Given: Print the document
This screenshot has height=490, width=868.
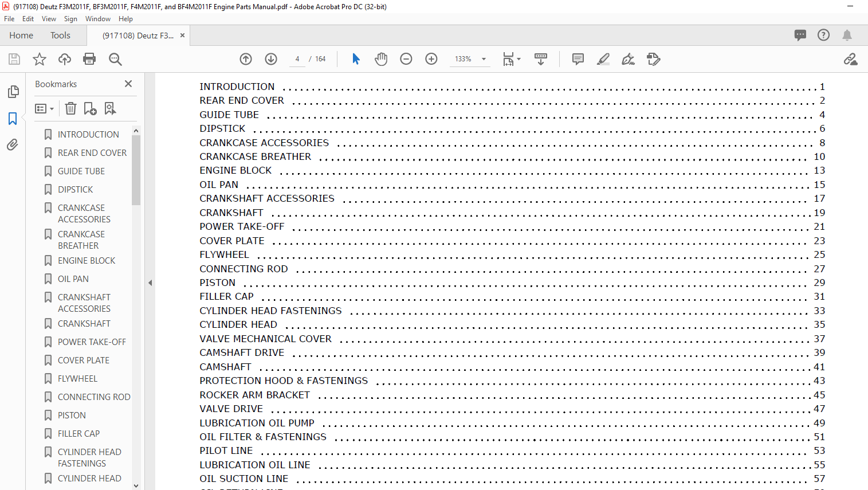Looking at the screenshot, I should (89, 59).
